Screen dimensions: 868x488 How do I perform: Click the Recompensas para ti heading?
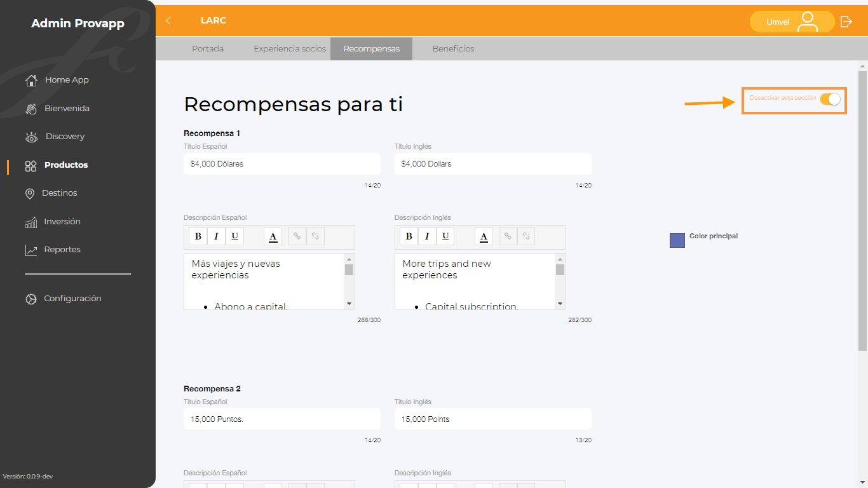tap(294, 104)
